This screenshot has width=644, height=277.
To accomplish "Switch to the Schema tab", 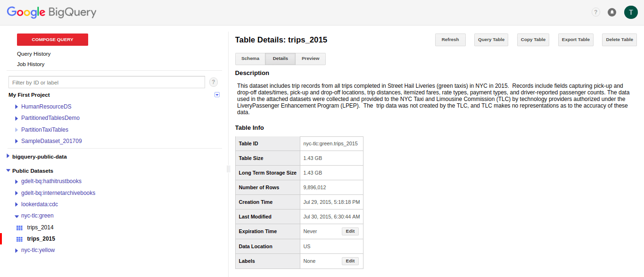I will click(250, 59).
